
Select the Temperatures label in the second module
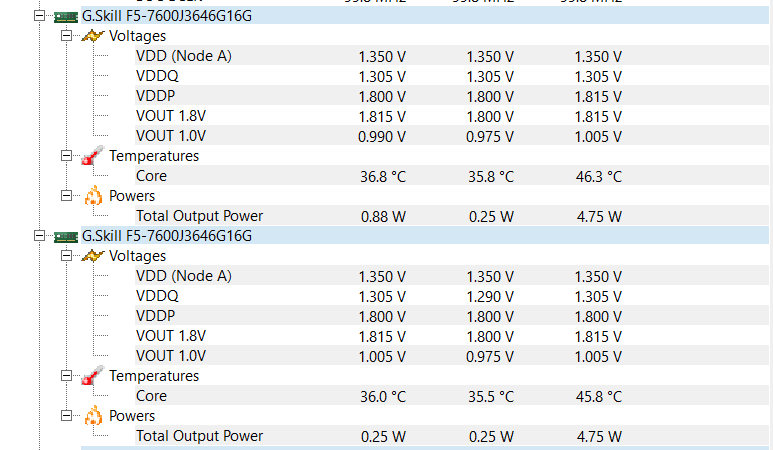154,376
